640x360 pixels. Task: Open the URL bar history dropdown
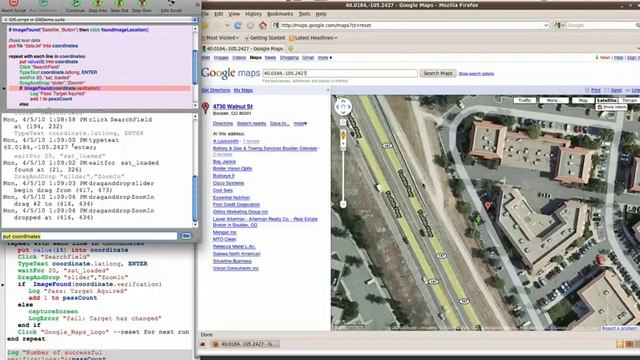tap(546, 25)
